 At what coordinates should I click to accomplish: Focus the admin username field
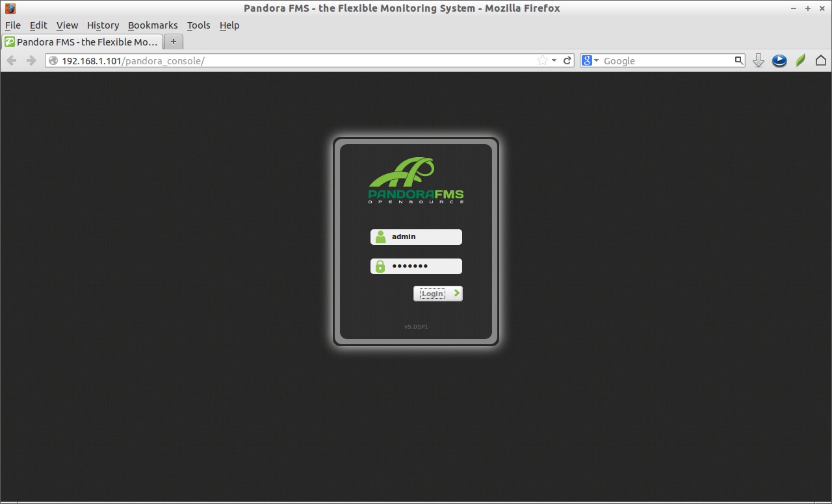(x=416, y=237)
